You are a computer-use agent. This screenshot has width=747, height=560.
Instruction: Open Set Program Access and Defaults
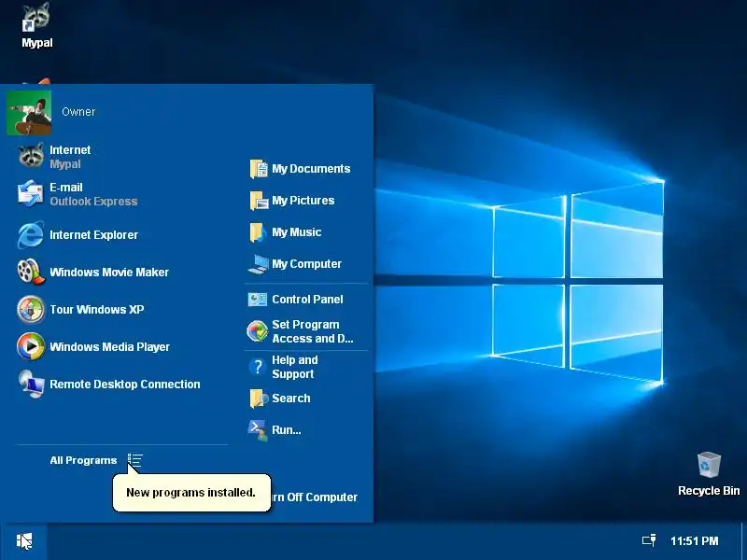(300, 331)
